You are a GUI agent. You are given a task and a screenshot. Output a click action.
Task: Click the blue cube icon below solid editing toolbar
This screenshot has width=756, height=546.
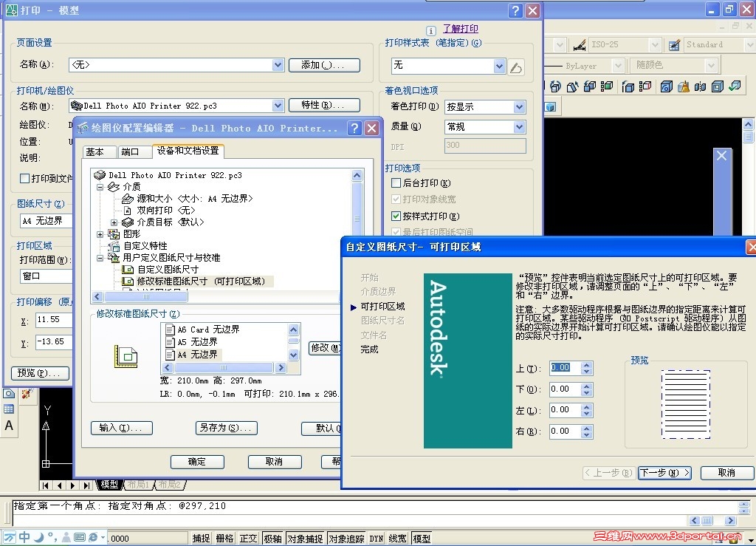[x=551, y=106]
